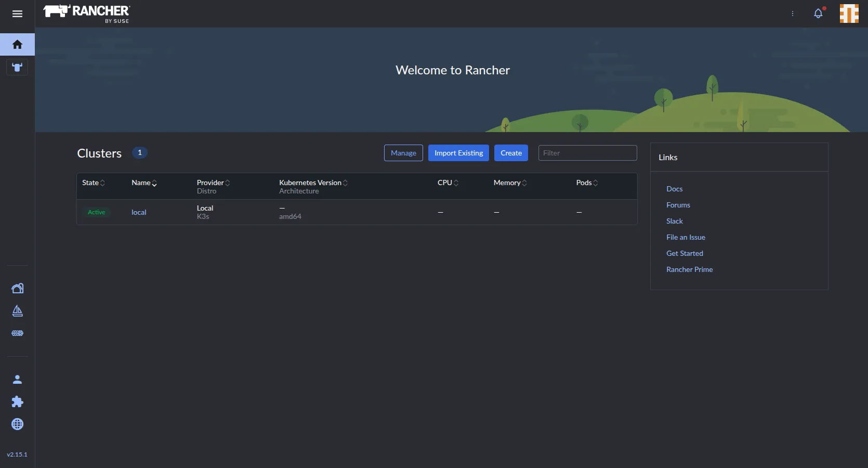Click the Rancher logo
868x468 pixels.
click(86, 14)
